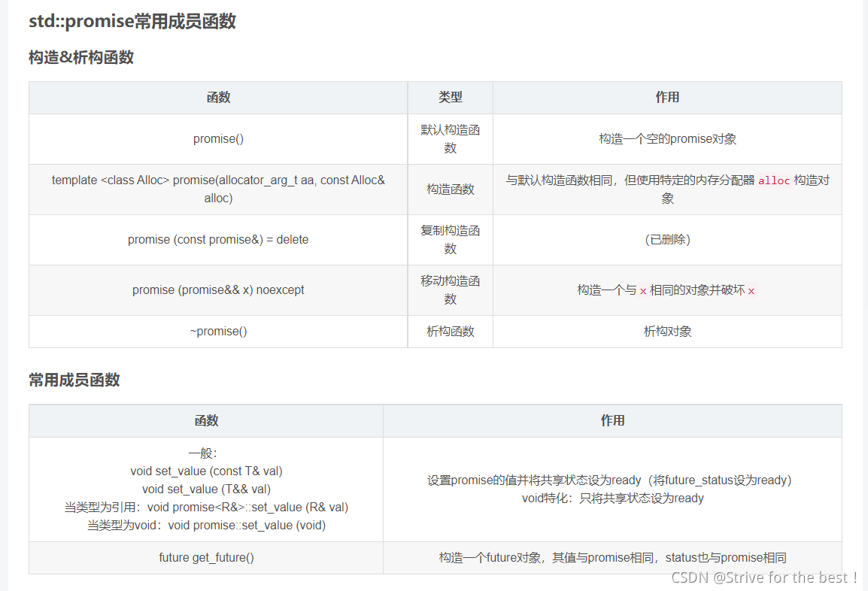Click the '默认构造函数' type cell

tap(450, 139)
